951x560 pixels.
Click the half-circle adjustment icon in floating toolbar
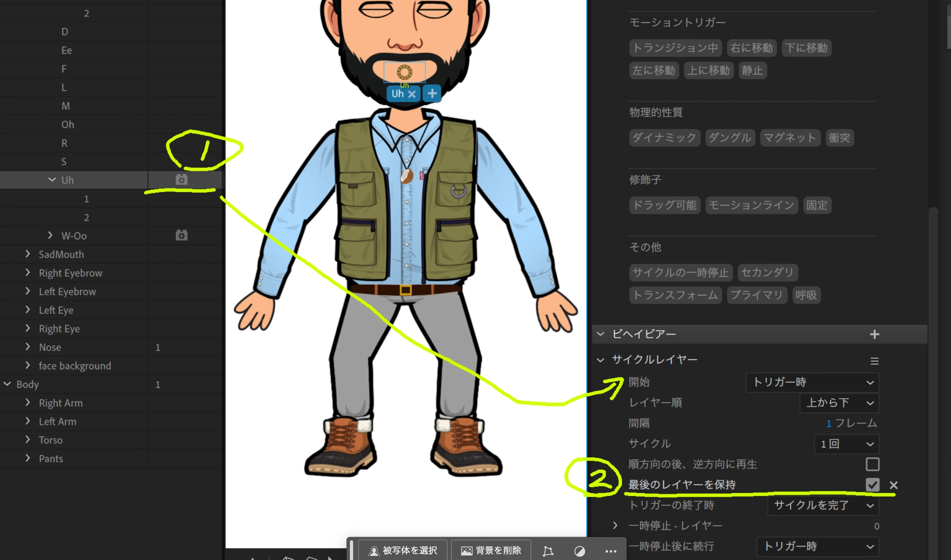(x=579, y=551)
